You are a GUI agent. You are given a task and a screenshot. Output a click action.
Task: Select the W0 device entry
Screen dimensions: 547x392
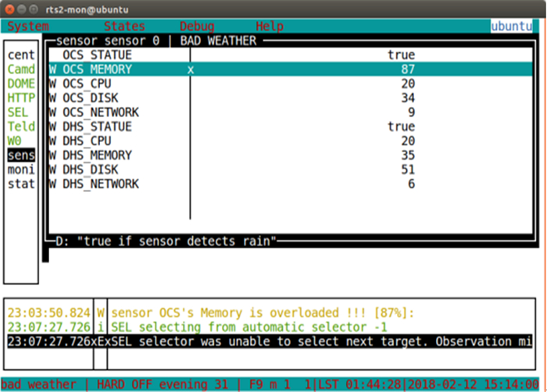(15, 141)
